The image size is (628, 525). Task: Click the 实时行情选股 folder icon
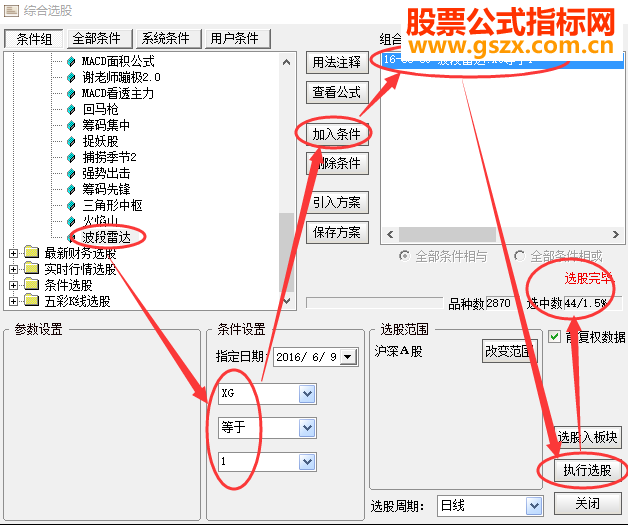[31, 268]
